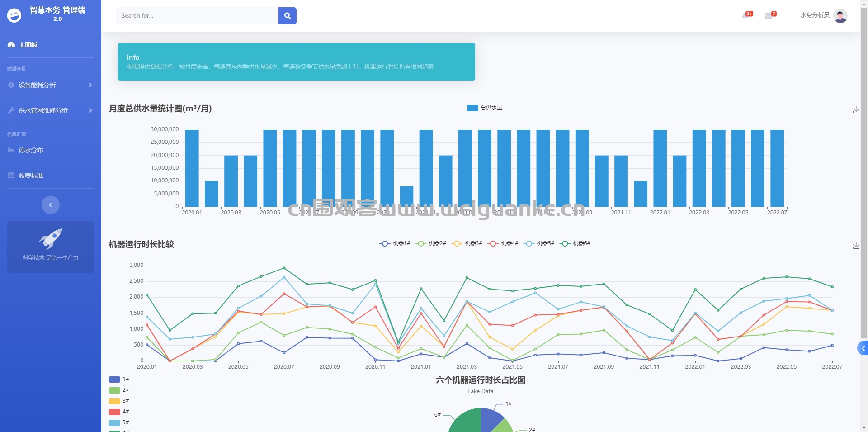Click the shortest bar in supply chart
This screenshot has height=432, width=868.
(x=406, y=196)
